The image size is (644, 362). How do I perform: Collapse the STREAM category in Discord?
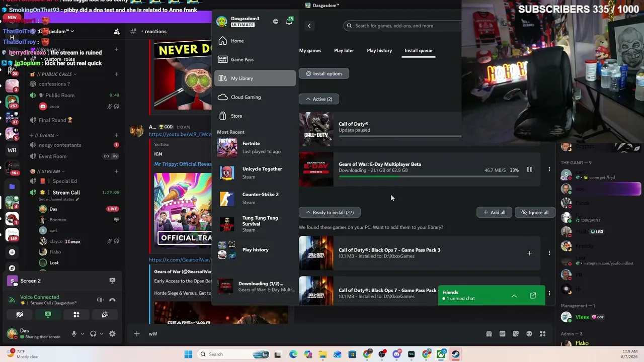[47, 171]
